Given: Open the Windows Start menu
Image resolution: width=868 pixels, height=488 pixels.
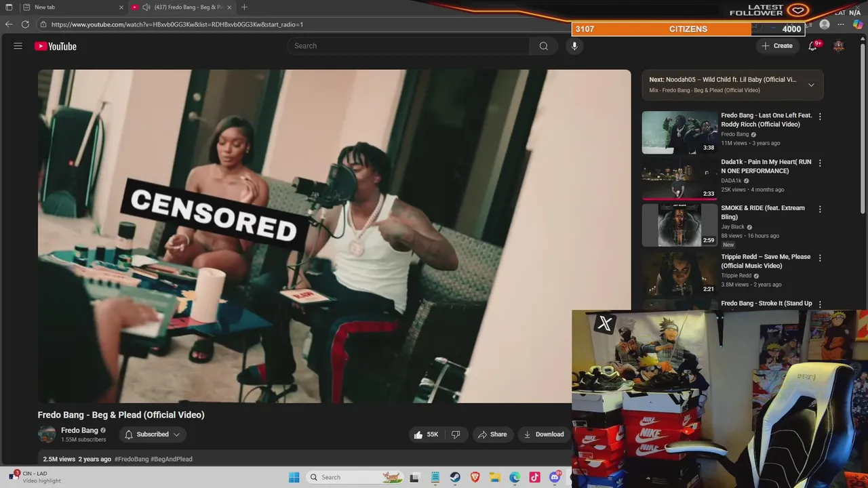Looking at the screenshot, I should point(294,477).
